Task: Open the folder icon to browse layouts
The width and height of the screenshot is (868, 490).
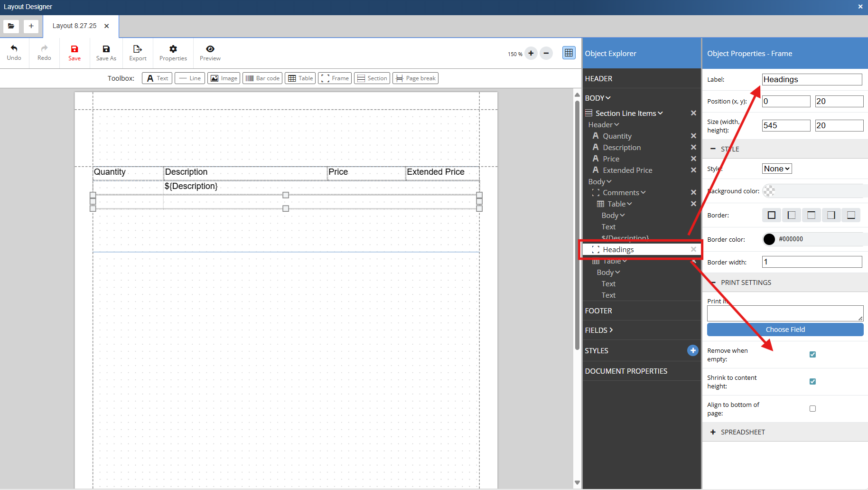Action: tap(11, 26)
